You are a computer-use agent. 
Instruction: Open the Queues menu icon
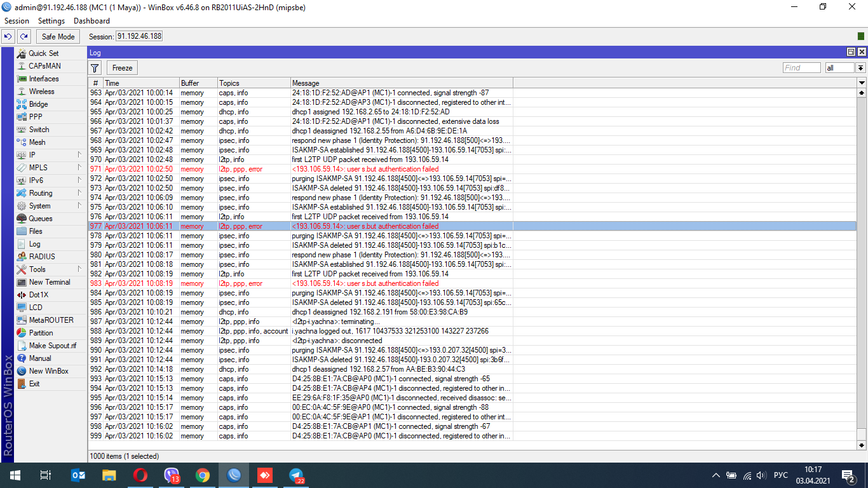click(x=22, y=219)
